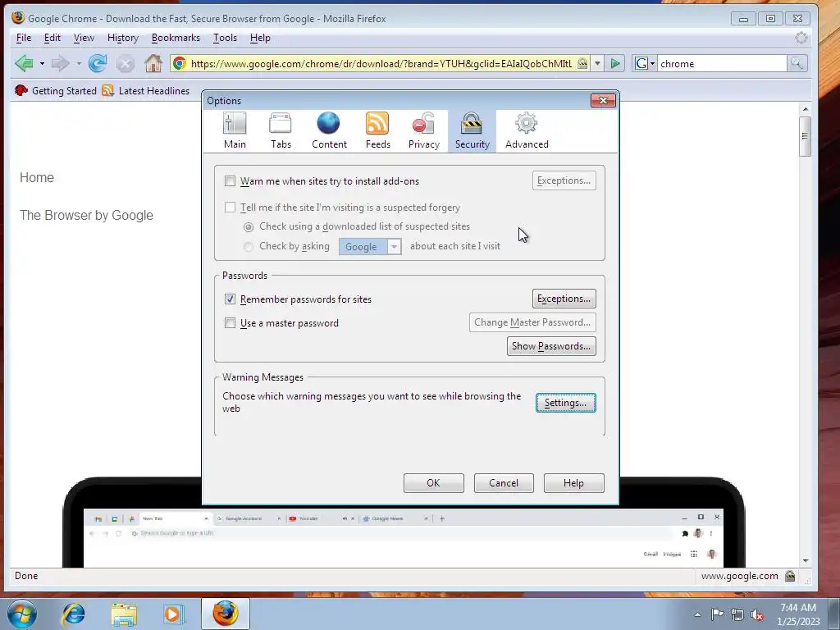Enable suspected forgery site warning
This screenshot has width=840, height=630.
click(230, 208)
